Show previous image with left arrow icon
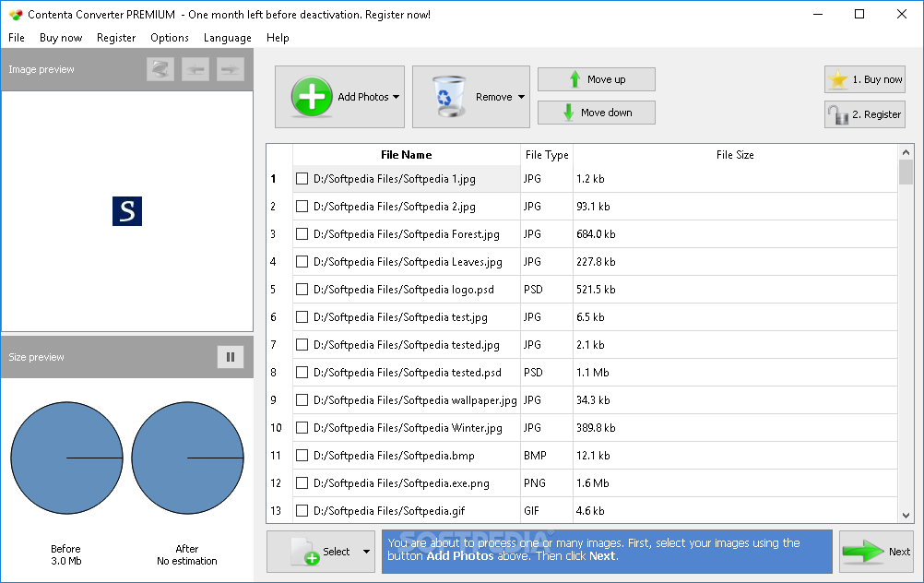 195,69
